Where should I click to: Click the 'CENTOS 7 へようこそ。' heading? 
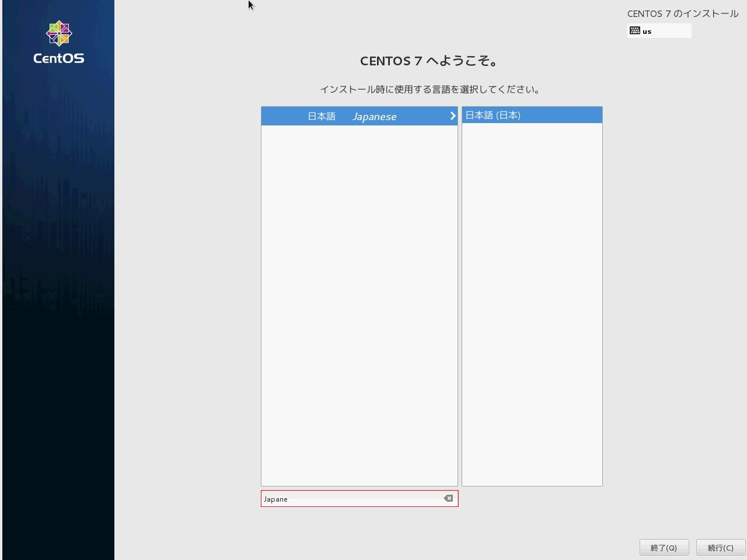tap(429, 61)
